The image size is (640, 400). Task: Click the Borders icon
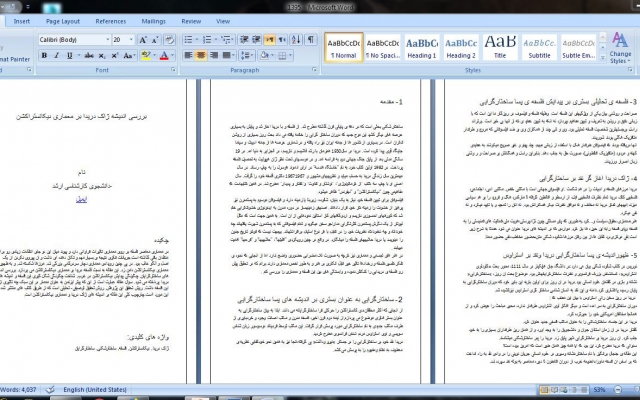pos(282,56)
